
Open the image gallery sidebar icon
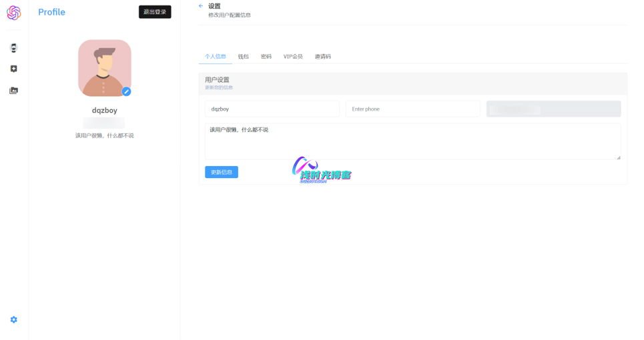[x=13, y=90]
